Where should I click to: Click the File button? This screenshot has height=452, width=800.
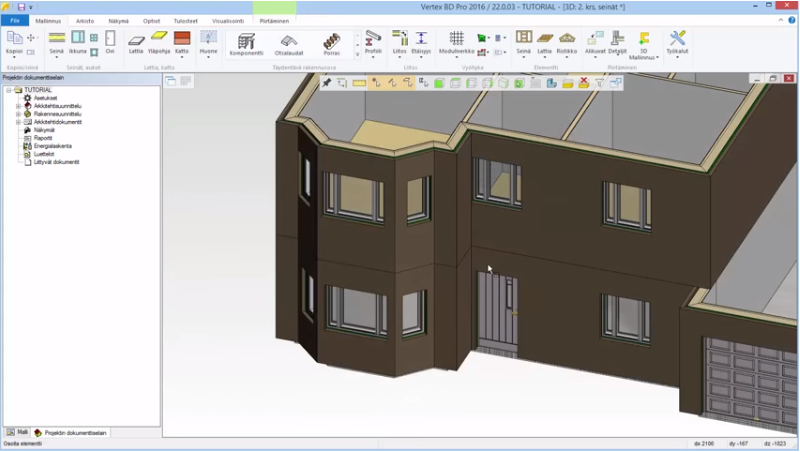15,20
